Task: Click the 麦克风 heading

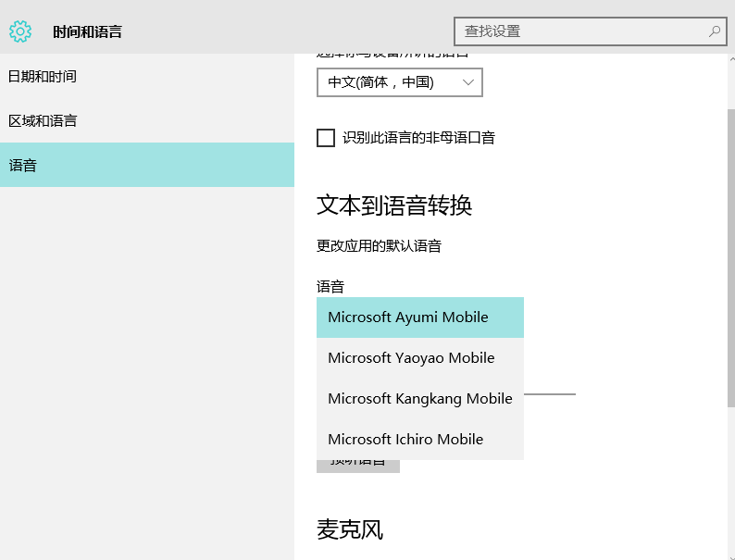Action: (x=350, y=529)
